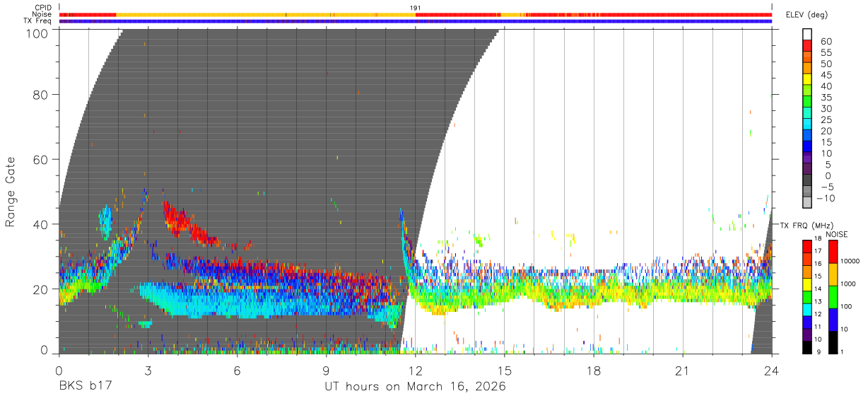Pick the cyan 25–30 segment in ELEV colorbar
Viewport: 868px width, 401px height.
click(x=807, y=112)
